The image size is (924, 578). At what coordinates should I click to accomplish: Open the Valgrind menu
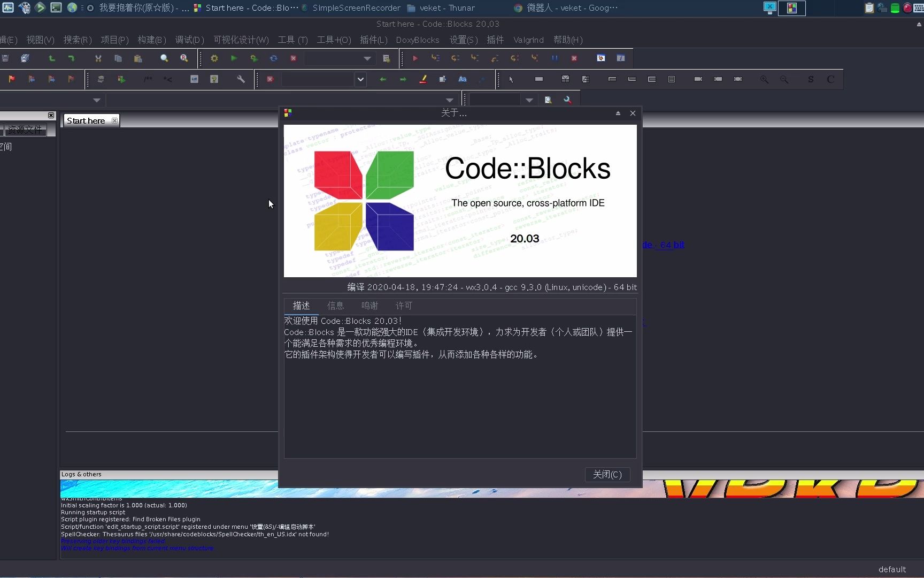tap(528, 40)
